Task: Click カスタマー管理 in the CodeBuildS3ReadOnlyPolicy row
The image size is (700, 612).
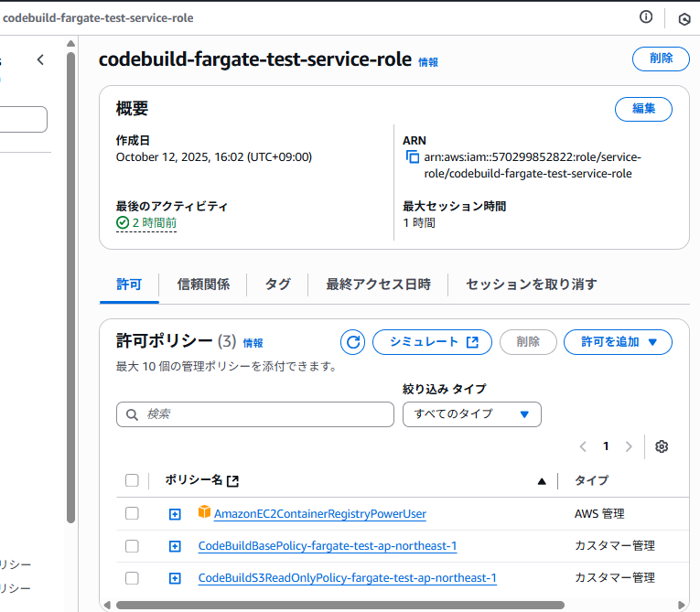Action: pos(615,578)
